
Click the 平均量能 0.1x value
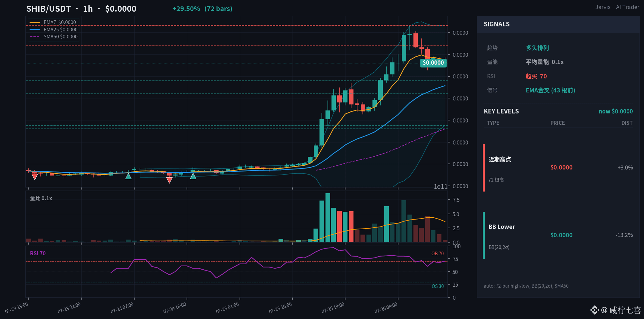click(x=545, y=62)
